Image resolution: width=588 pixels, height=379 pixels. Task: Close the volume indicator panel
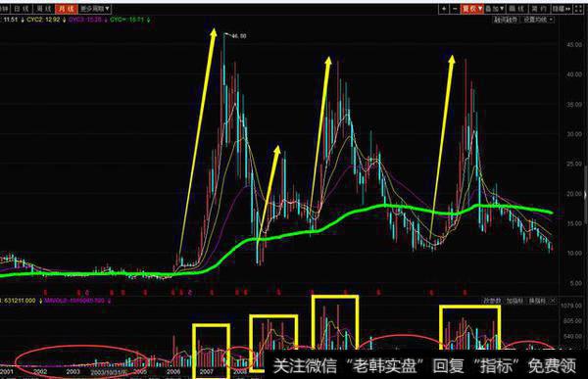(553, 301)
